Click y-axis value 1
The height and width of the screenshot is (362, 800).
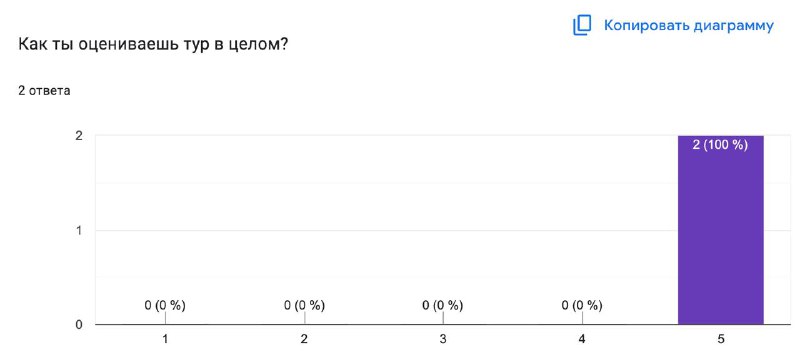click(x=79, y=230)
